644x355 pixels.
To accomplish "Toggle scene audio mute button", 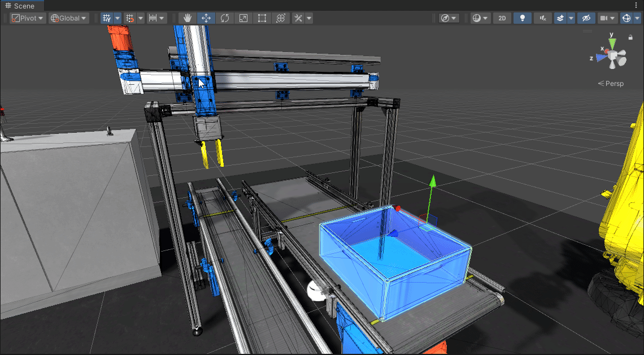I will click(x=543, y=18).
